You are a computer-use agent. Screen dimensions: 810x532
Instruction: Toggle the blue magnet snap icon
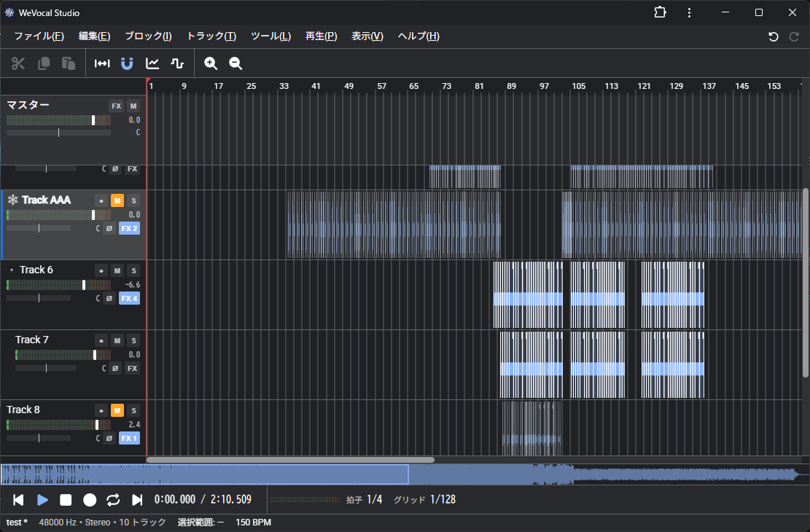click(127, 63)
